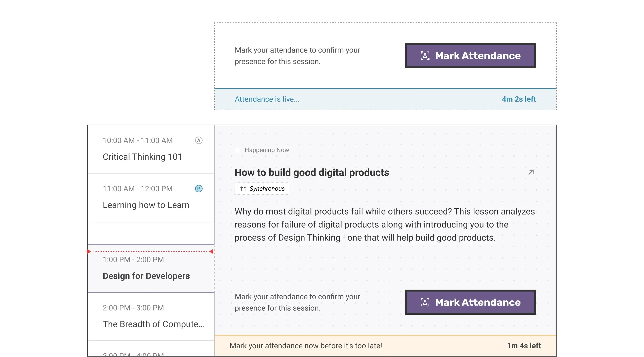The width and height of the screenshot is (644, 357).
Task: Click the title How to build good digital products
Action: [x=312, y=172]
